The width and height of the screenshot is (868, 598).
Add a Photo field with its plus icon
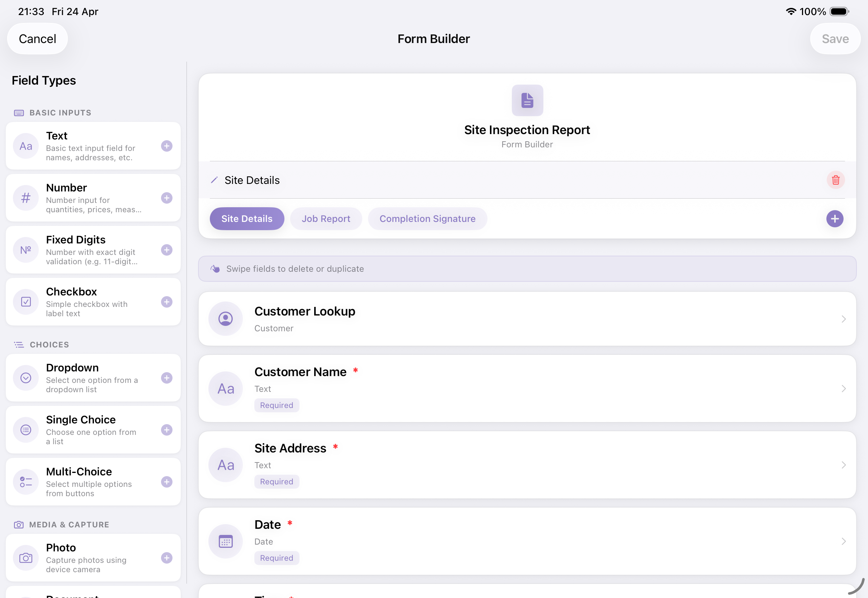point(167,558)
